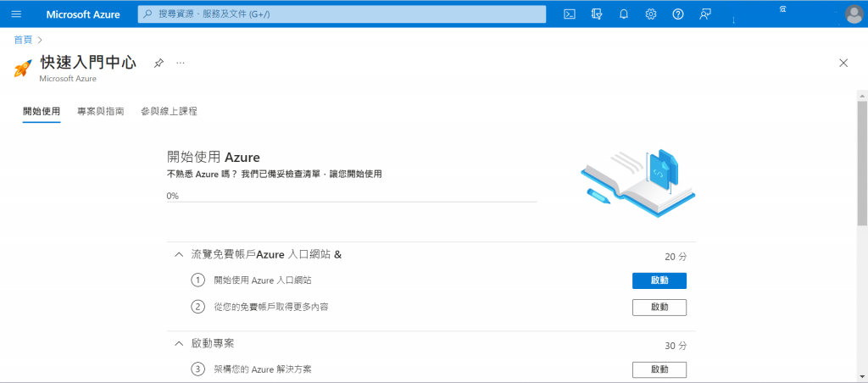Click the vertical scrollbar thumb

[862, 164]
